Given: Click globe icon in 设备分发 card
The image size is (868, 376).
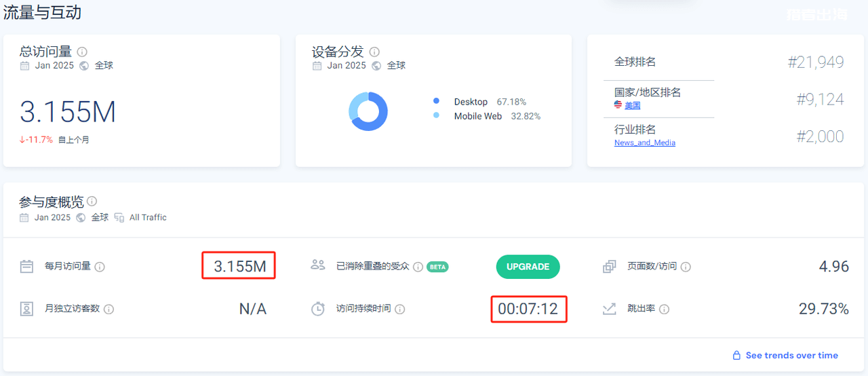Looking at the screenshot, I should tap(376, 66).
